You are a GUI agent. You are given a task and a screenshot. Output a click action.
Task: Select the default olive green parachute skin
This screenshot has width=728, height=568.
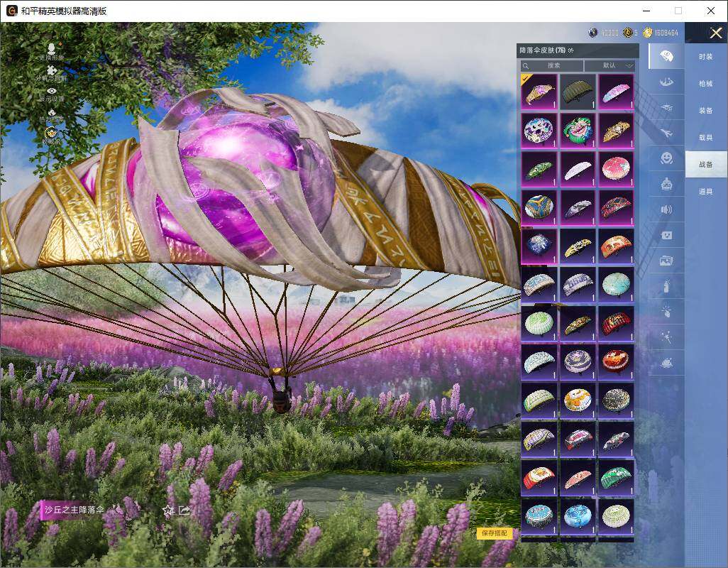click(578, 92)
